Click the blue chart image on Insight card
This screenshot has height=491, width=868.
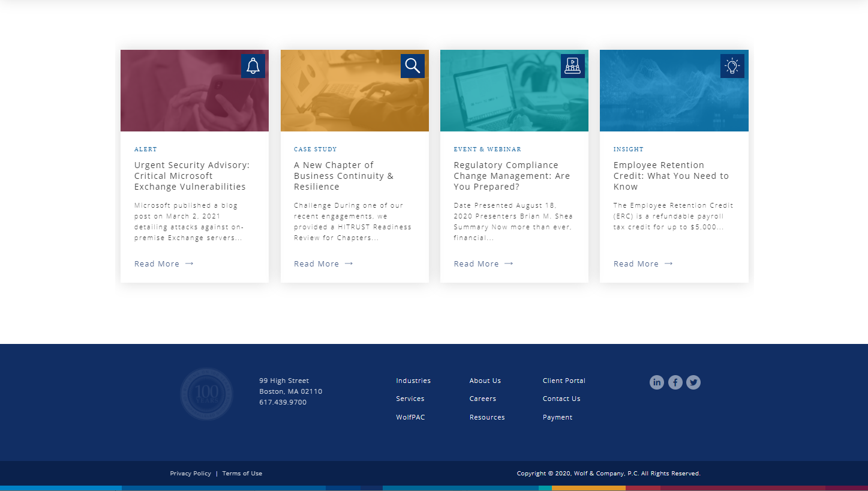pyautogui.click(x=674, y=91)
